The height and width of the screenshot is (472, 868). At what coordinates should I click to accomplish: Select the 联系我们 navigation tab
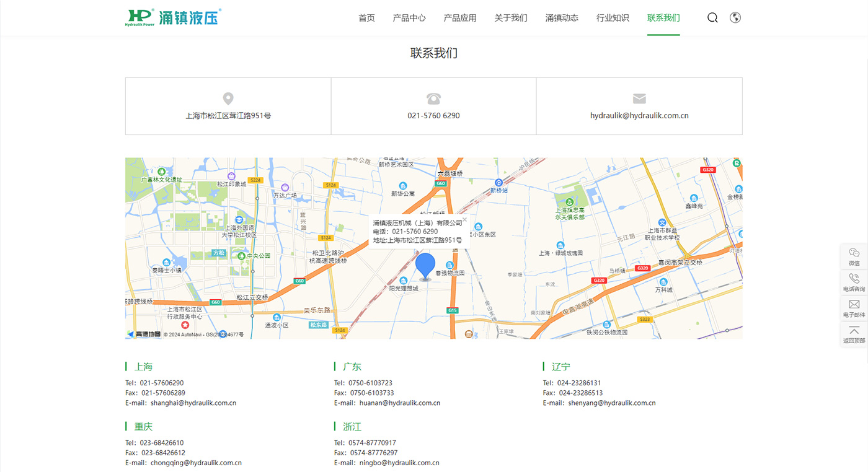(663, 18)
